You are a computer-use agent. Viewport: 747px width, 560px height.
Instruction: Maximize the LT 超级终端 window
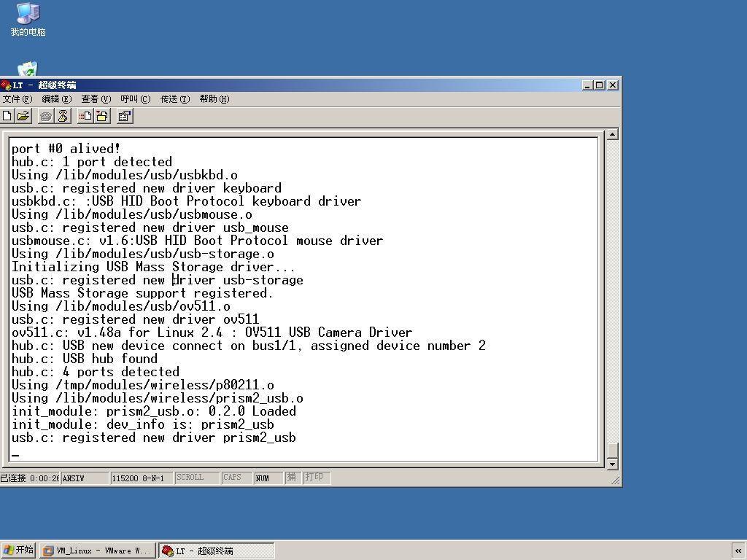point(600,85)
